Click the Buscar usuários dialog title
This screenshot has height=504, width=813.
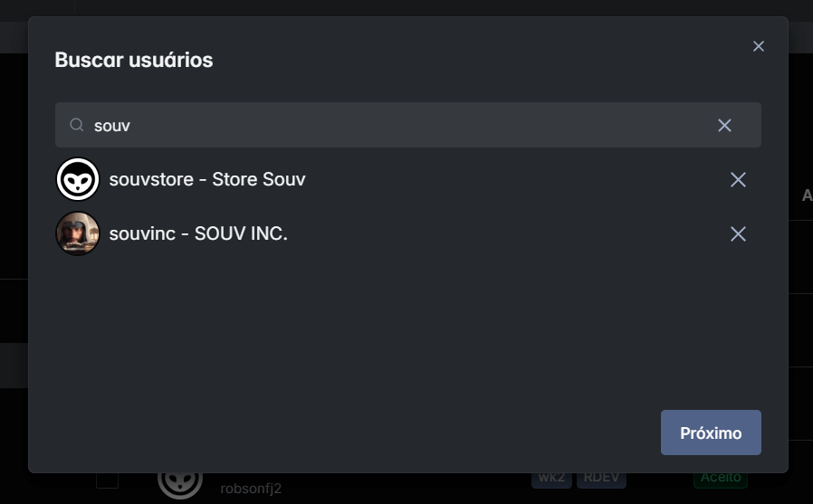[134, 61]
